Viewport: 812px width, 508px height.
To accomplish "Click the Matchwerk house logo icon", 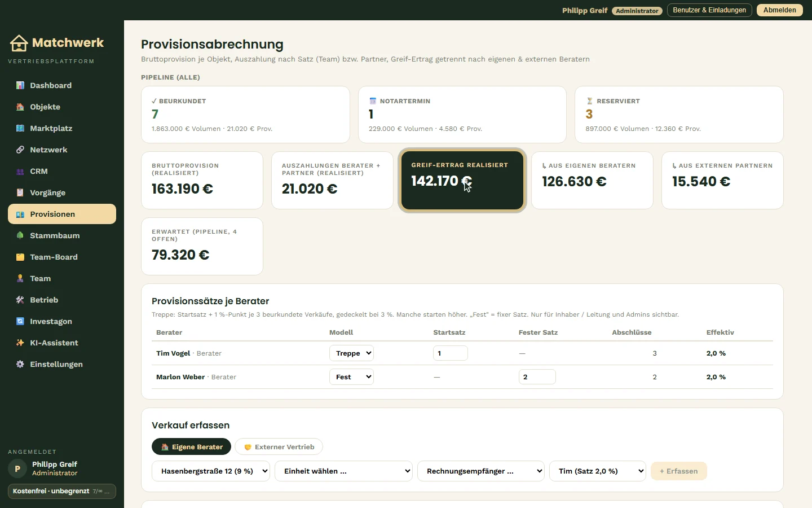I will (19, 43).
